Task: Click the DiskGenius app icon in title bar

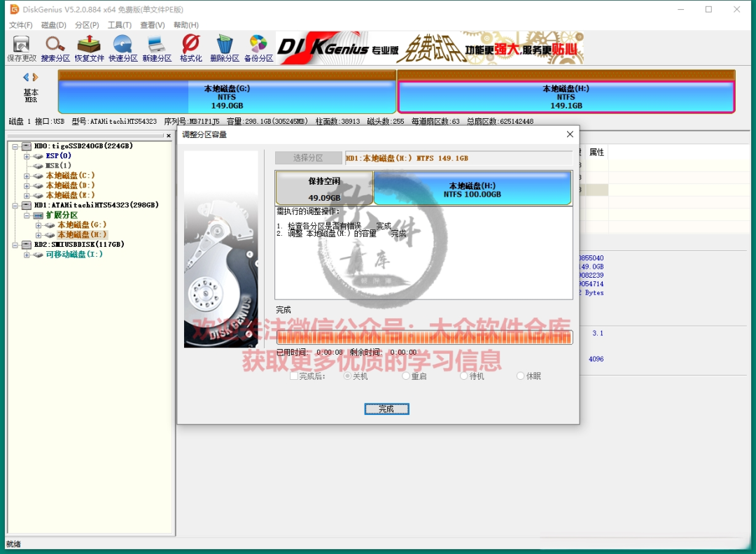Action: (15, 9)
